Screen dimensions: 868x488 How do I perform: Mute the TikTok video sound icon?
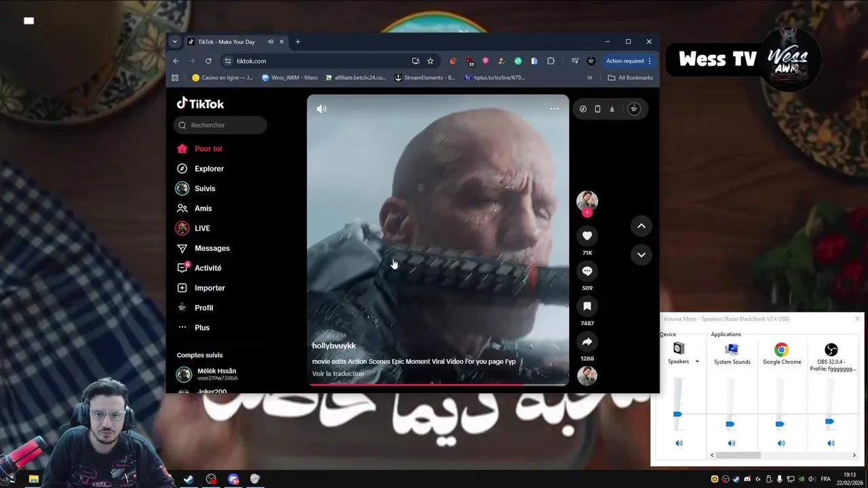click(x=321, y=108)
